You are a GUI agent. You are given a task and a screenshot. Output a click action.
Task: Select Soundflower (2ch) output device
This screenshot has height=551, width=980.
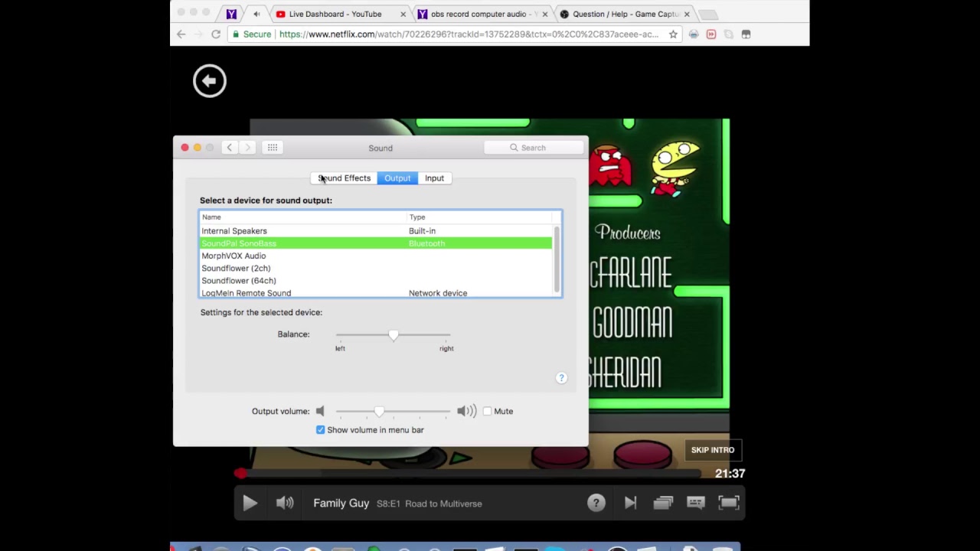[376, 268]
